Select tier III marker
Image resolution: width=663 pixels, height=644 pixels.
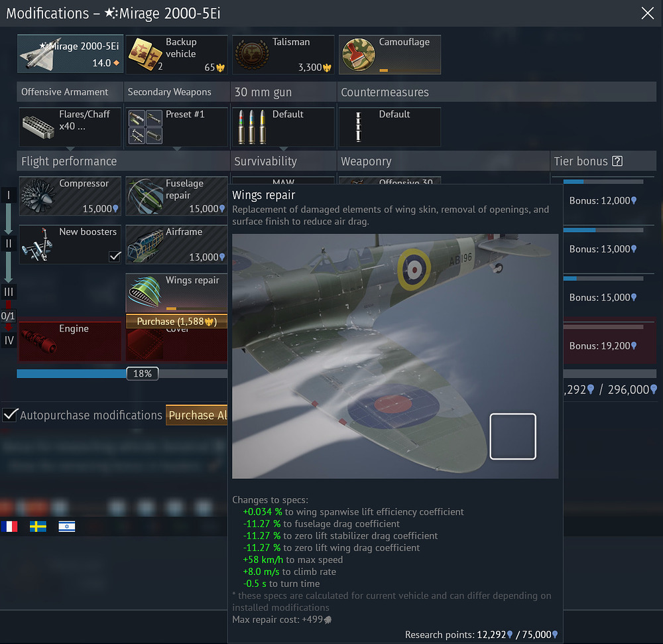point(9,292)
